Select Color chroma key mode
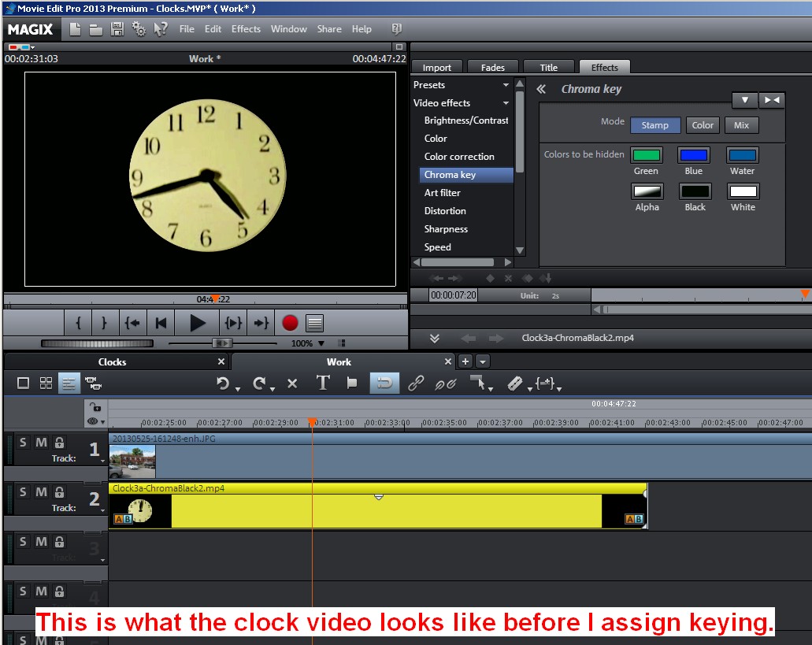The image size is (812, 645). point(703,125)
